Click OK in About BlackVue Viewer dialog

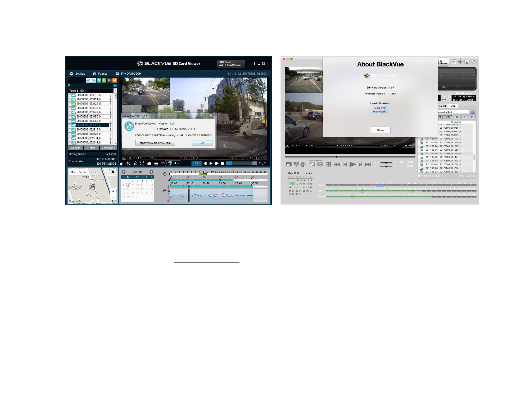tap(202, 143)
